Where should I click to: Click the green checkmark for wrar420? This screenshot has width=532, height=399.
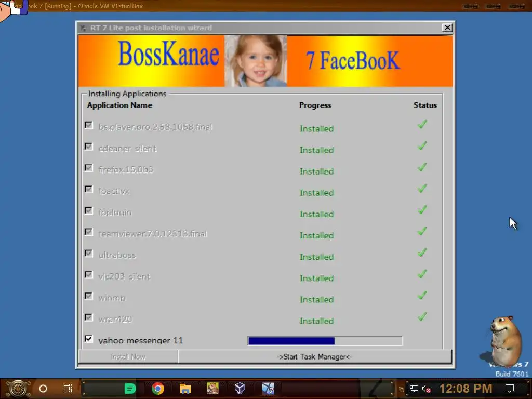(422, 317)
